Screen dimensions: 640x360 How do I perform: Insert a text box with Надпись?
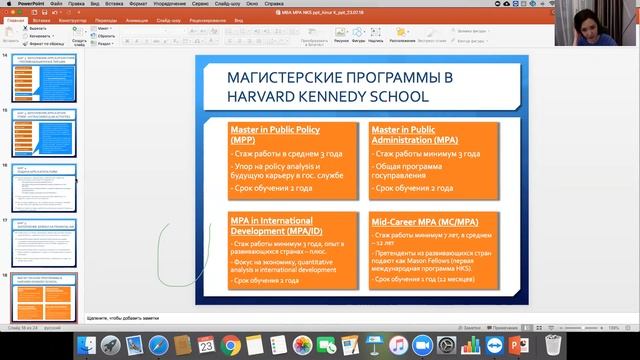375,35
